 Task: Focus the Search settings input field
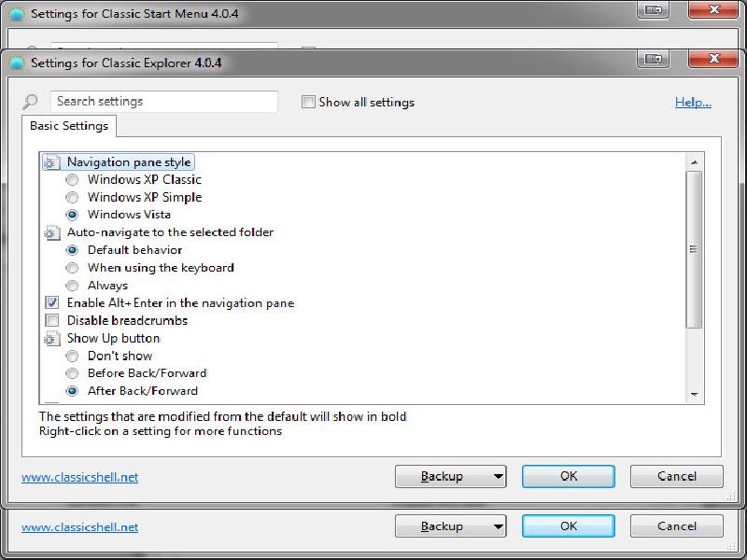164,102
